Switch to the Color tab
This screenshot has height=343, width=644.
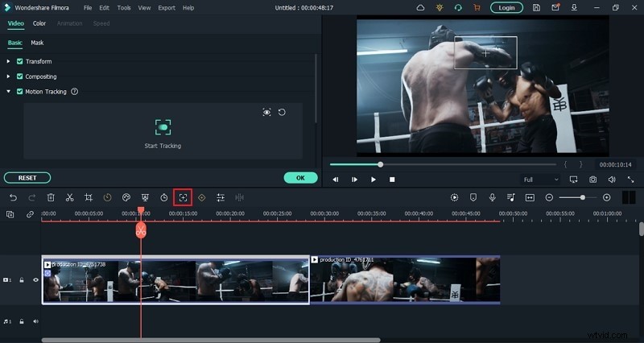coord(39,23)
